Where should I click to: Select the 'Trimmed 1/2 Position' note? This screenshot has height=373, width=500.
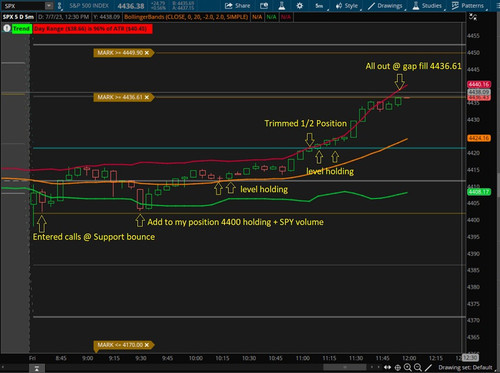305,123
